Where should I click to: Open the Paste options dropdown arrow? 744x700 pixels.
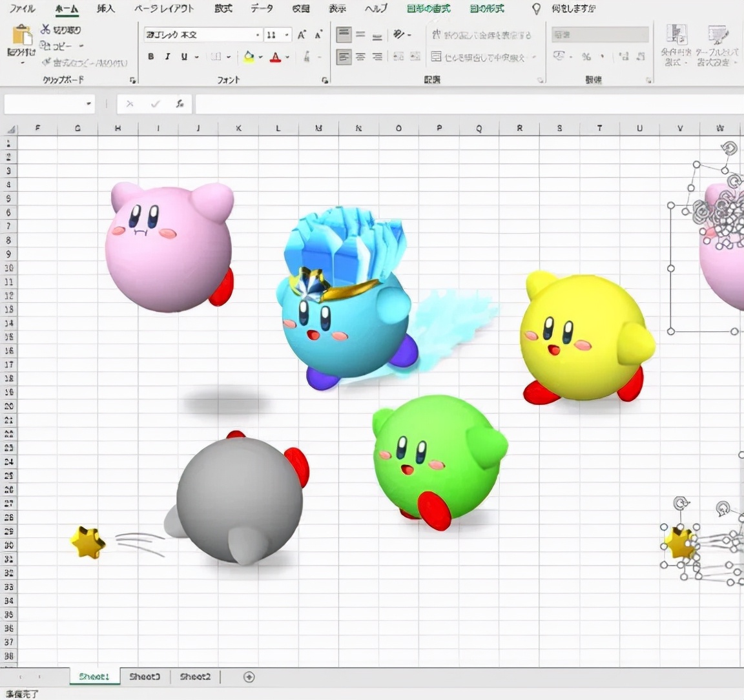coord(23,62)
